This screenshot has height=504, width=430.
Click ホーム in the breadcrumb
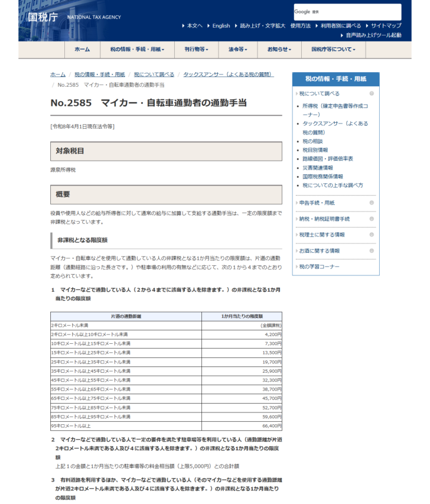(x=58, y=74)
